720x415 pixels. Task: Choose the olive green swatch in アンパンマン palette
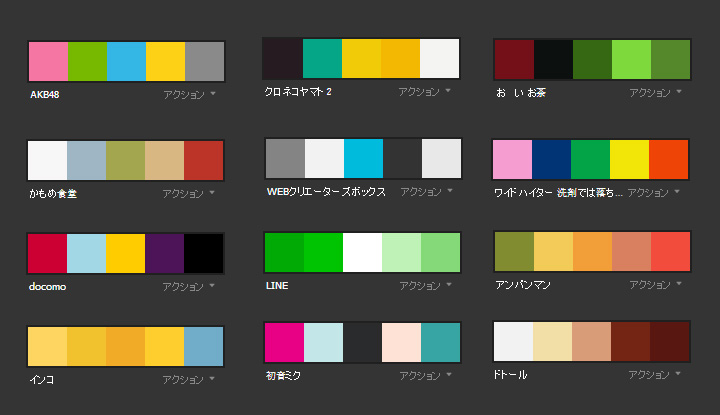[514, 252]
